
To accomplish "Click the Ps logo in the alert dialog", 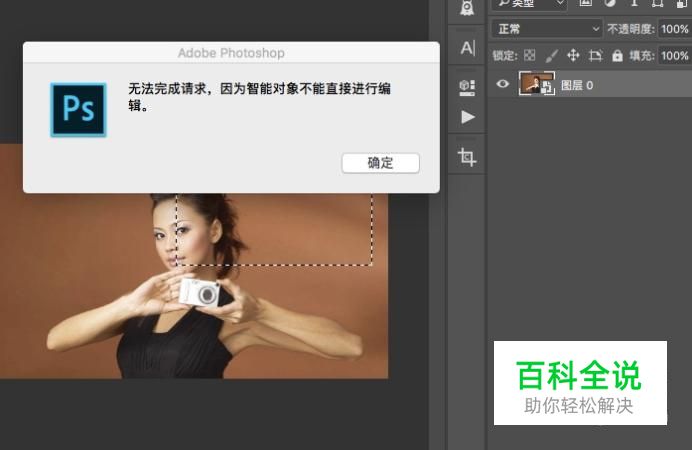I will click(x=79, y=109).
